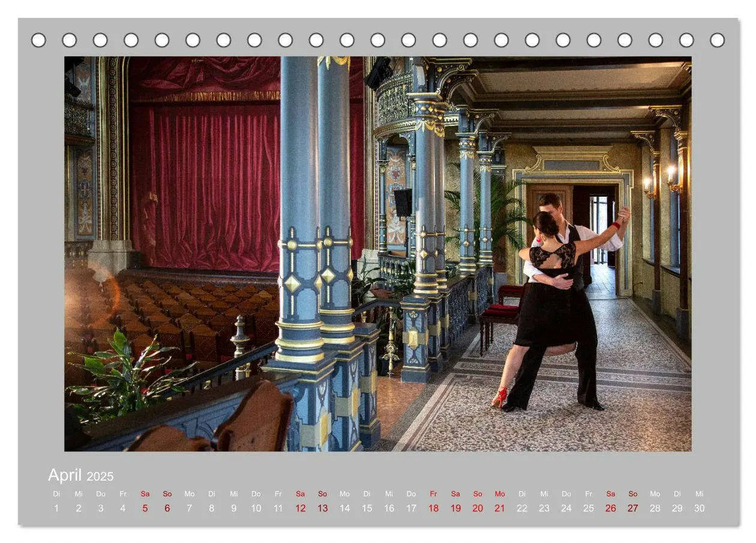This screenshot has width=756, height=543.
Task: Select Sunday day 20
Action: tap(478, 508)
